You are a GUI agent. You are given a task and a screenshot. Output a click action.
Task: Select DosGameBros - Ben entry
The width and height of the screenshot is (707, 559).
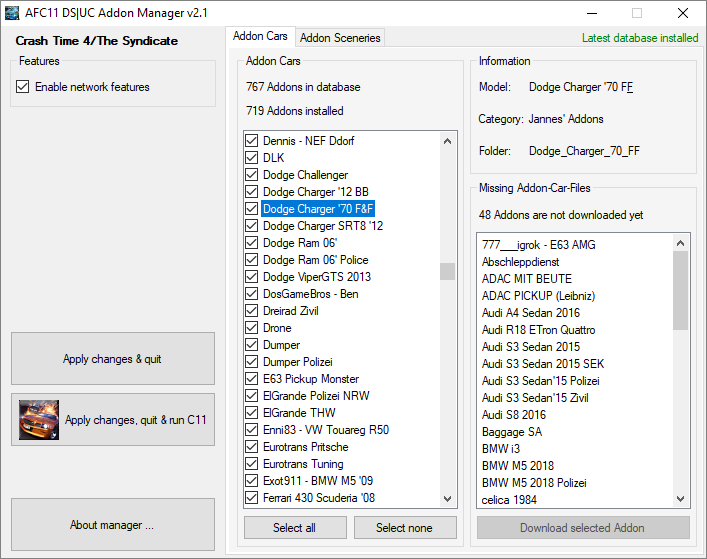tap(311, 293)
